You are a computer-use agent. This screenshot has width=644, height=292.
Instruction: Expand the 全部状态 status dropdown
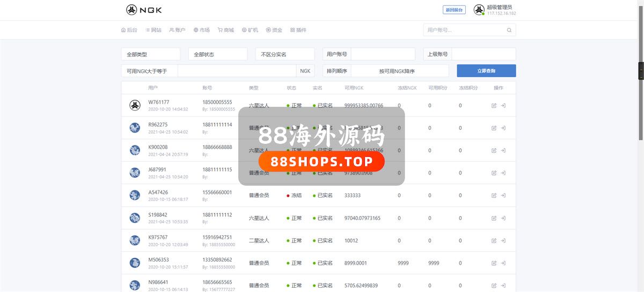tap(217, 54)
